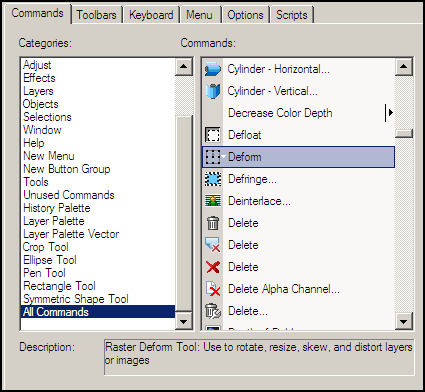Click the plain red X Delete icon
Screen dimensions: 425x392
[x=213, y=267]
